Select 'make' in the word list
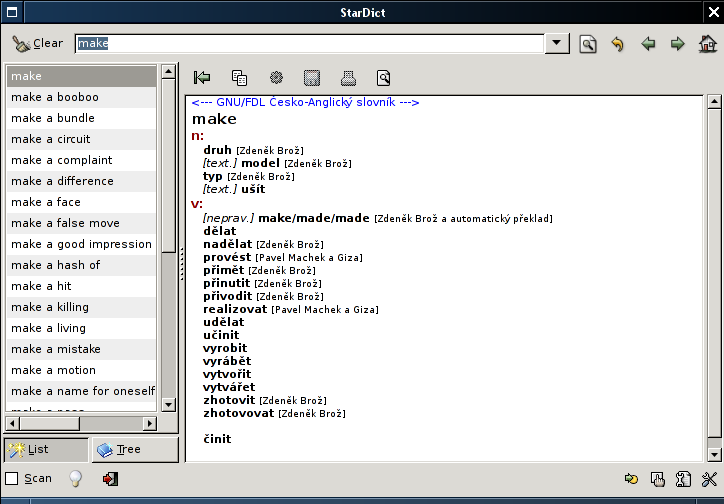The width and height of the screenshot is (724, 504). tap(82, 76)
